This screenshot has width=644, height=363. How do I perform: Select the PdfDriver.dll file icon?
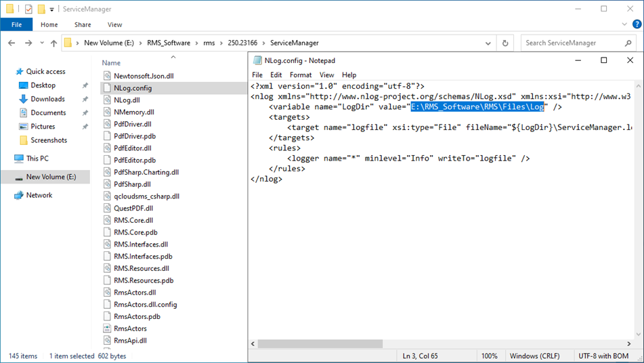click(107, 124)
